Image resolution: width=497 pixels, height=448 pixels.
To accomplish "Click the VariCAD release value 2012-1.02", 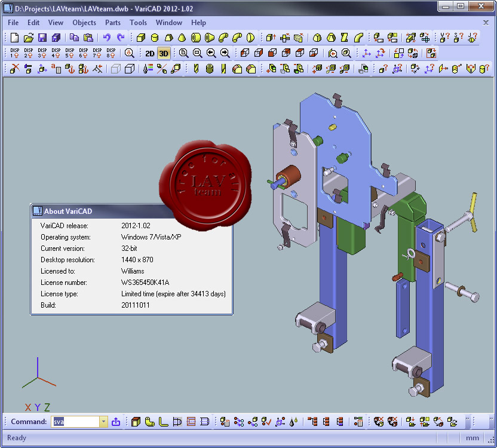I will pos(136,226).
